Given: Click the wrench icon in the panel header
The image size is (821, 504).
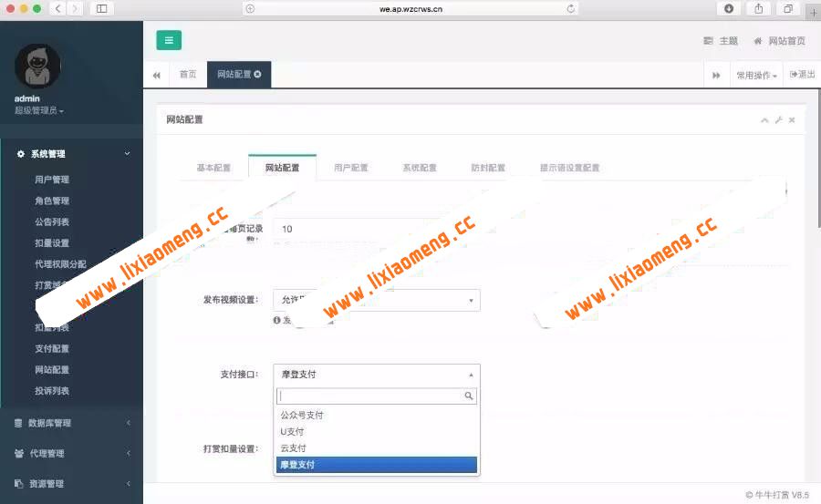Looking at the screenshot, I should tap(779, 120).
